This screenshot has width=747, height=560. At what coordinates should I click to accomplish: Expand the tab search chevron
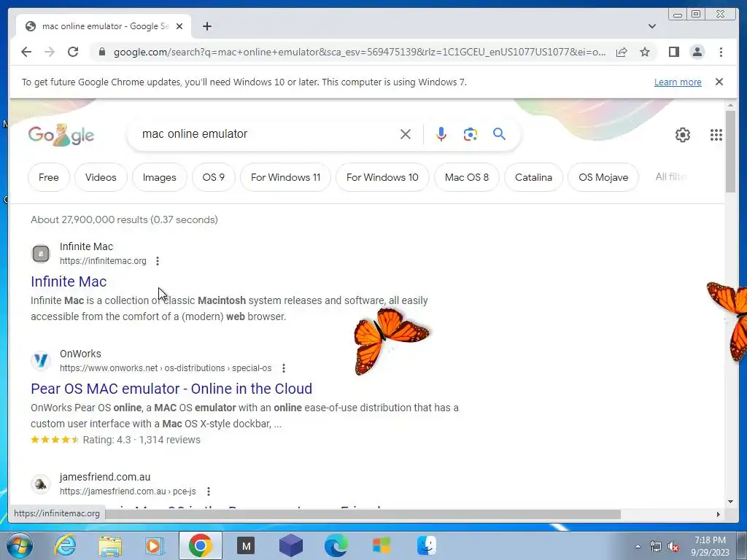pyautogui.click(x=652, y=26)
